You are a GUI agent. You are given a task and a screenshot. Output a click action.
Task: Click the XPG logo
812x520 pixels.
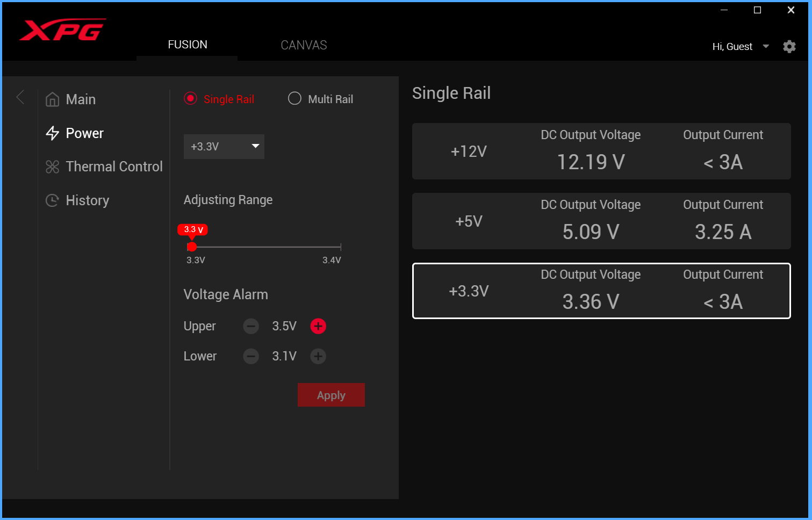[62, 30]
